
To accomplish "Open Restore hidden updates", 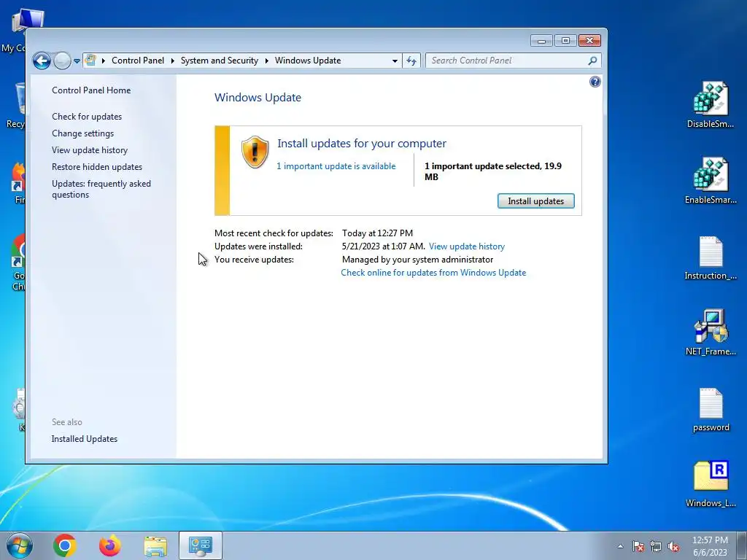I will click(97, 167).
